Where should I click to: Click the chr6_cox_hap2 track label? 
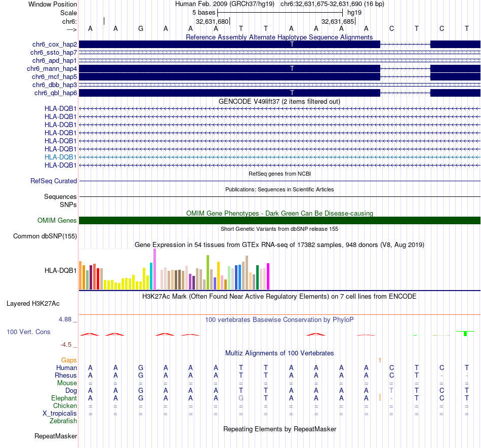55,45
